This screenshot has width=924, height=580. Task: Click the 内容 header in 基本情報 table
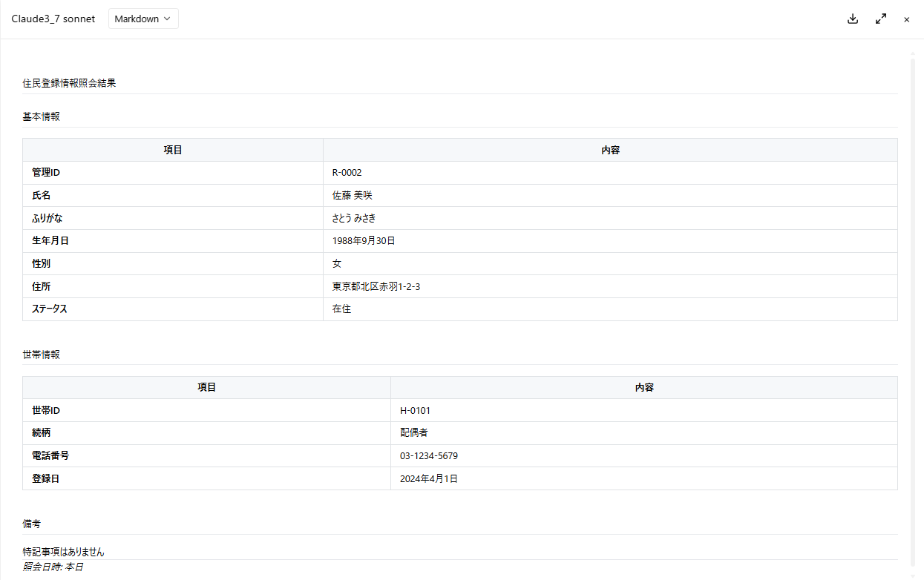pyautogui.click(x=610, y=150)
